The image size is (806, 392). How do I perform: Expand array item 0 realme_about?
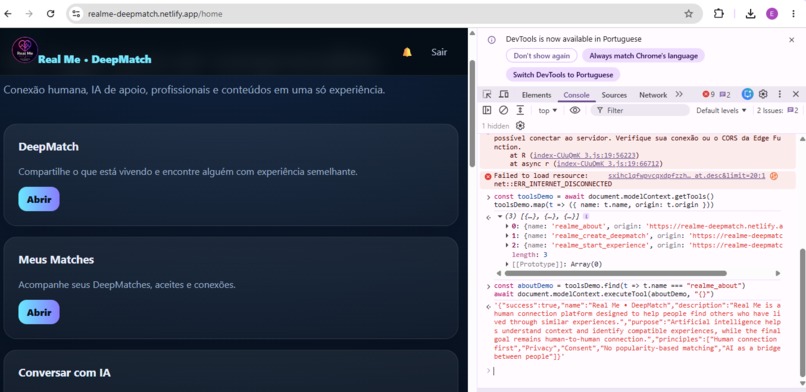(x=508, y=226)
